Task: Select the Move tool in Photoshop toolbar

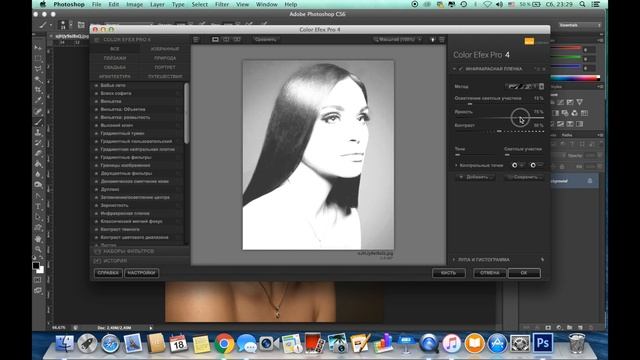Action: 38,48
